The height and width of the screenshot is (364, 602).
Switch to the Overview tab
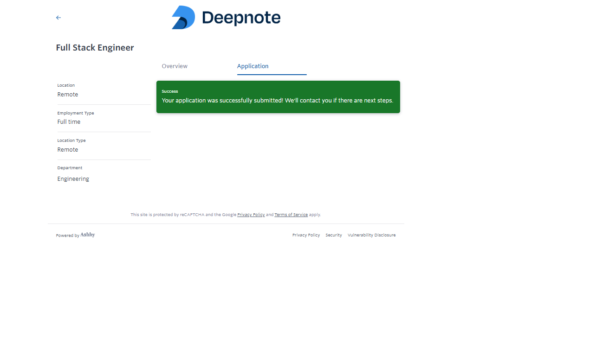(175, 66)
